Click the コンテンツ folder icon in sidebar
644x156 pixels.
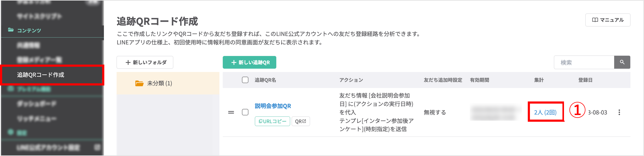tap(11, 30)
